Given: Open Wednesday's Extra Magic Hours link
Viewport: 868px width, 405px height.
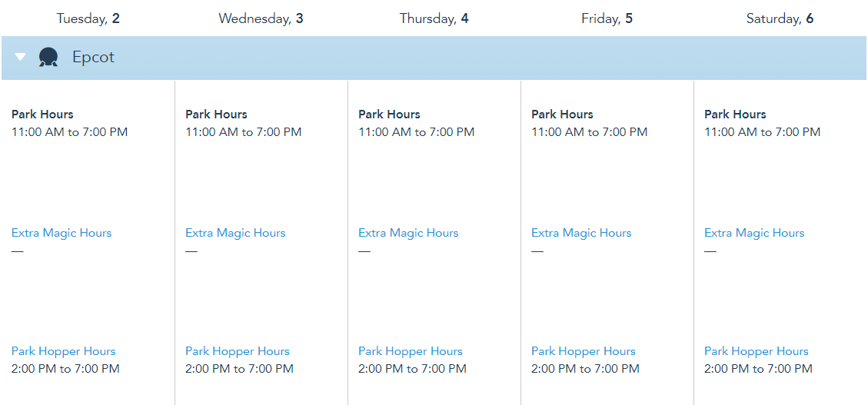Looking at the screenshot, I should point(235,233).
